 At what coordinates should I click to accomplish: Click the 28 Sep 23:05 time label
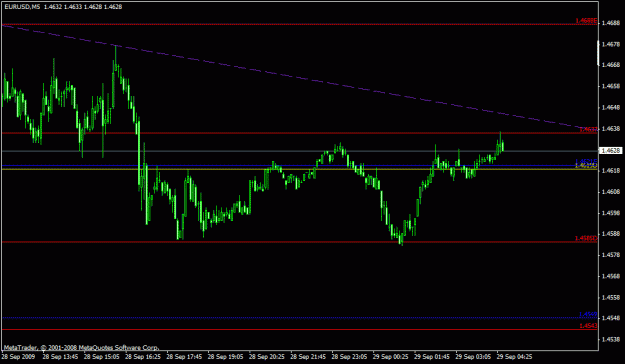tap(349, 356)
